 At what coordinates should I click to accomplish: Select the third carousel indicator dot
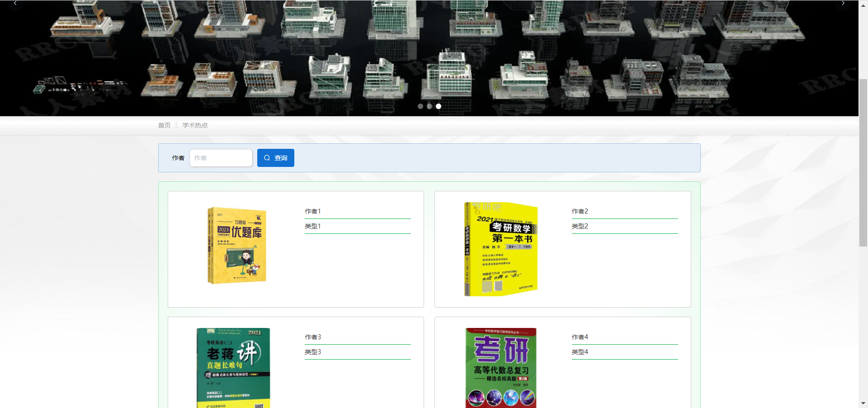[439, 106]
